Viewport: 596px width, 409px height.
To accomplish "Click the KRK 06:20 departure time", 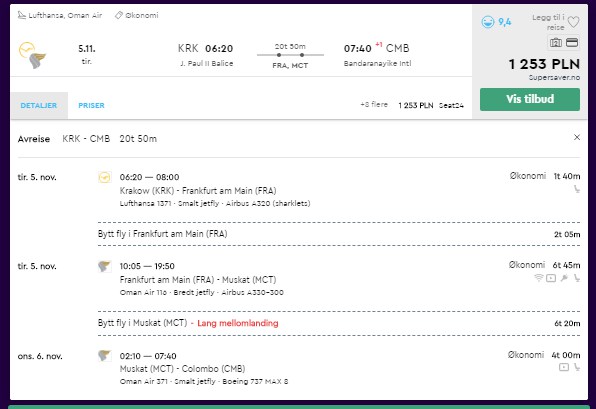I will coord(205,49).
